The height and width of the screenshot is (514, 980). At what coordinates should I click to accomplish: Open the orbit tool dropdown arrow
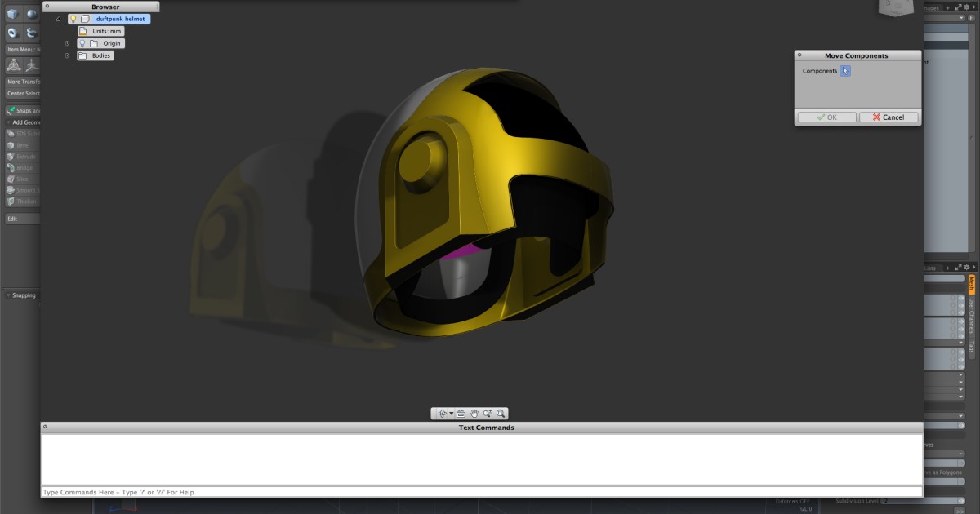pos(451,414)
